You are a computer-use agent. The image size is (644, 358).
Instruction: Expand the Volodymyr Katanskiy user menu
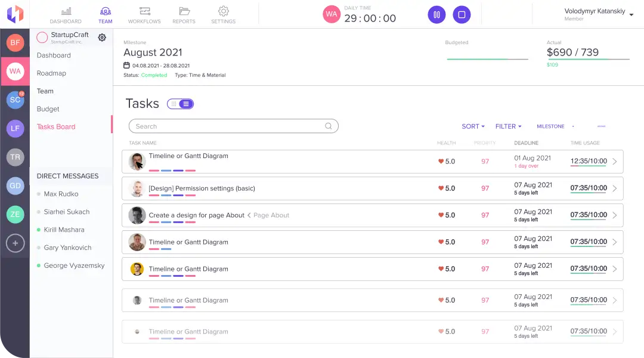(x=631, y=14)
